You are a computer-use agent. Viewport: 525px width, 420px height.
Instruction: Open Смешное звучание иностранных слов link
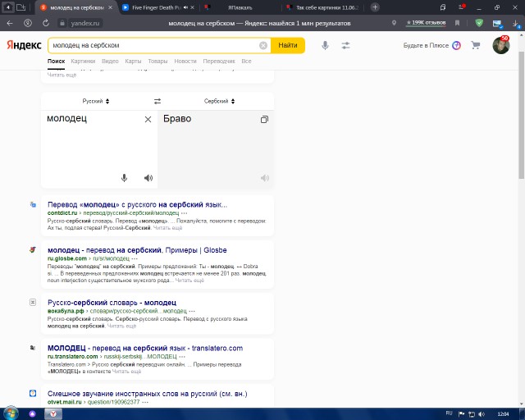(x=148, y=394)
